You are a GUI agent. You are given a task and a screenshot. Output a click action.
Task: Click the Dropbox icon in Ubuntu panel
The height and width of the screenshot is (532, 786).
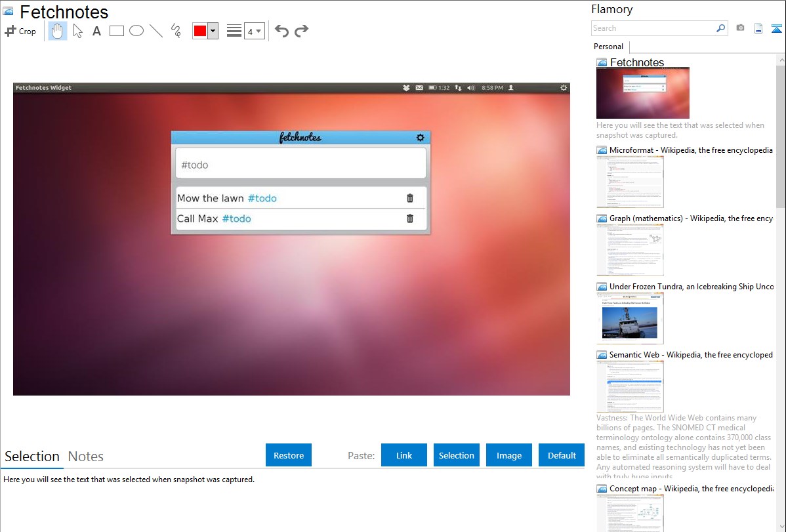407,88
